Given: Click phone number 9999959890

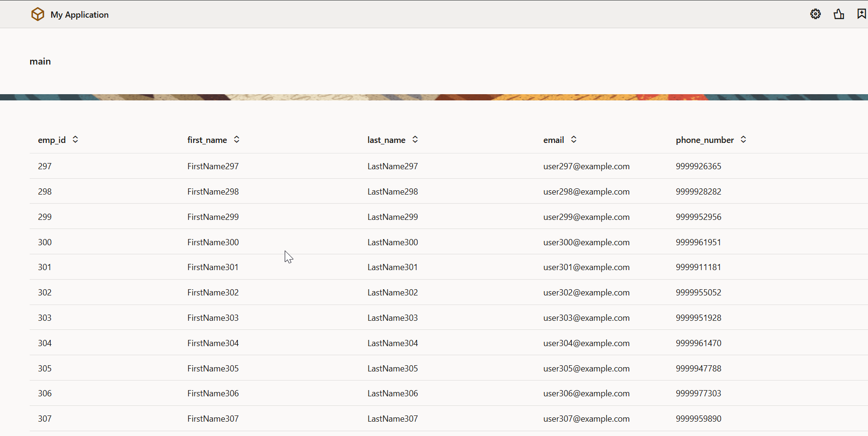Looking at the screenshot, I should coord(698,419).
